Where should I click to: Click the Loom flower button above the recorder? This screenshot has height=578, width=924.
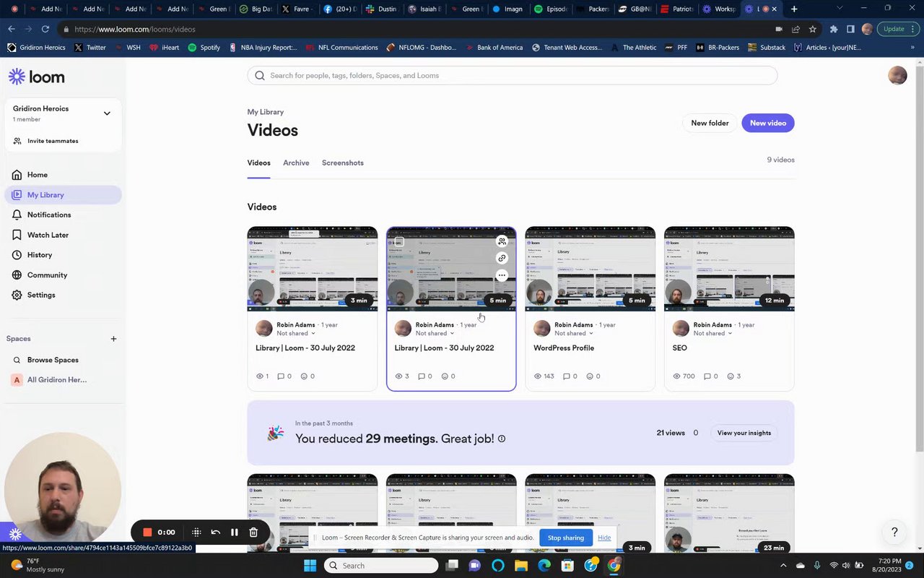(x=15, y=534)
